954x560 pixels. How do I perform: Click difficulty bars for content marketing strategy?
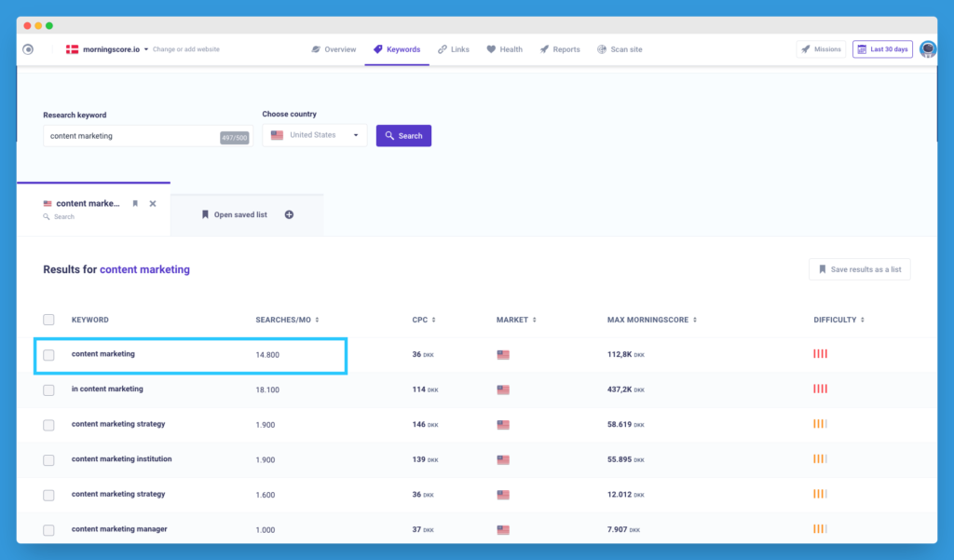point(820,424)
